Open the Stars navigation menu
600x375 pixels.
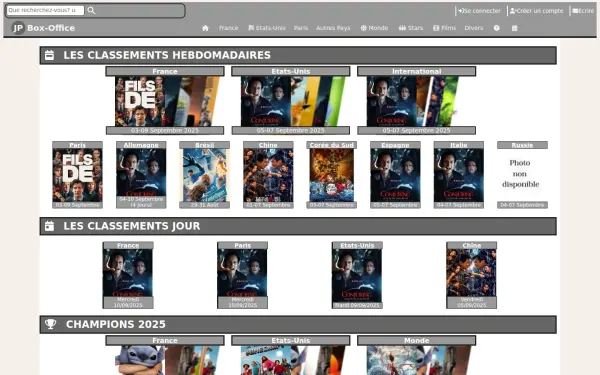[x=411, y=28]
